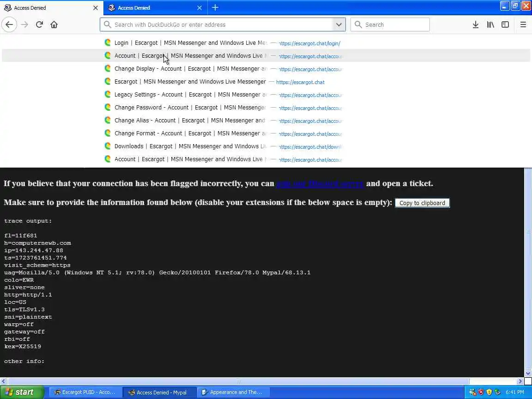Click the magnifier icon in Search box
The width and height of the screenshot is (532, 399).
357,24
